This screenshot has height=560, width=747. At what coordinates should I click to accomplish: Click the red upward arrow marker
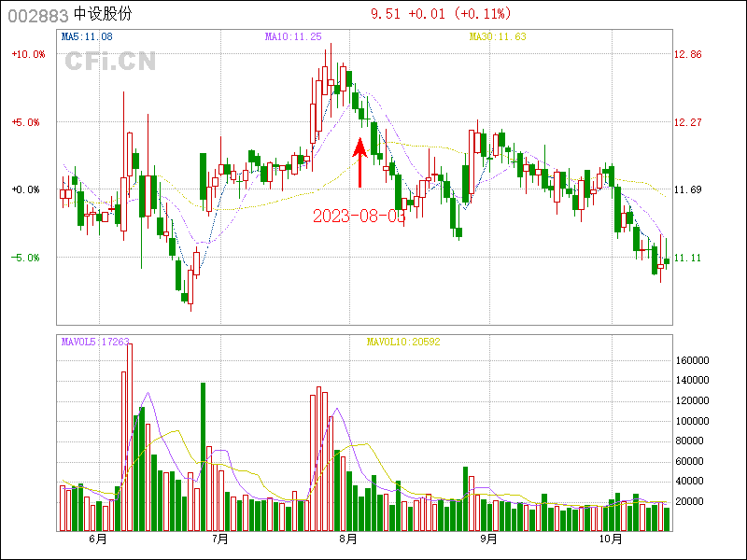point(359,163)
